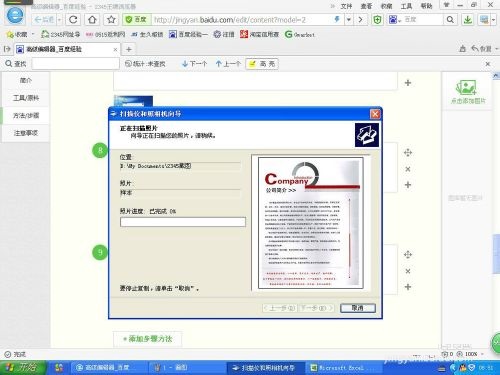Switch to the Microsoft Excel taskbar button
This screenshot has height=375, width=500.
pyautogui.click(x=343, y=368)
